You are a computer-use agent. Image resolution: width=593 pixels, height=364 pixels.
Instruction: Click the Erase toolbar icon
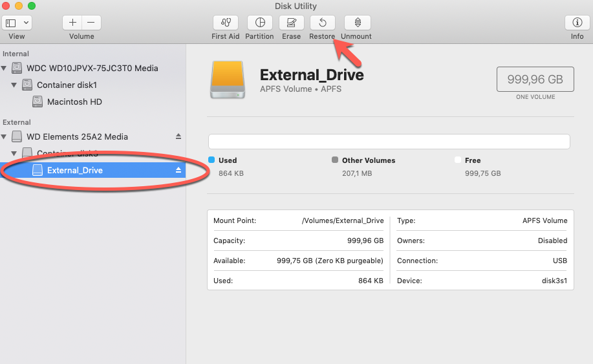[x=291, y=23]
